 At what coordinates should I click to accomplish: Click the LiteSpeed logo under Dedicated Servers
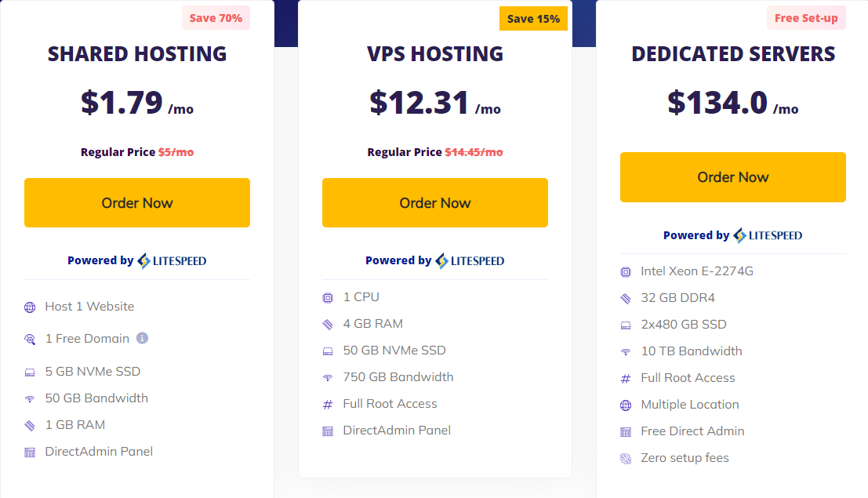768,235
